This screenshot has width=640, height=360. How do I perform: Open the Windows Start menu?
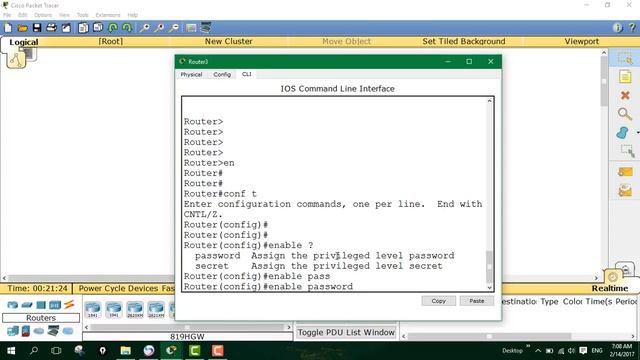click(x=11, y=351)
